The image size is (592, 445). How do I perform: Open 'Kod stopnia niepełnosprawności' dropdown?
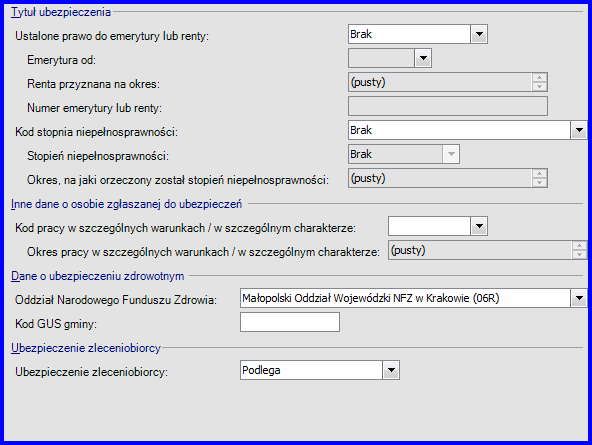click(579, 130)
